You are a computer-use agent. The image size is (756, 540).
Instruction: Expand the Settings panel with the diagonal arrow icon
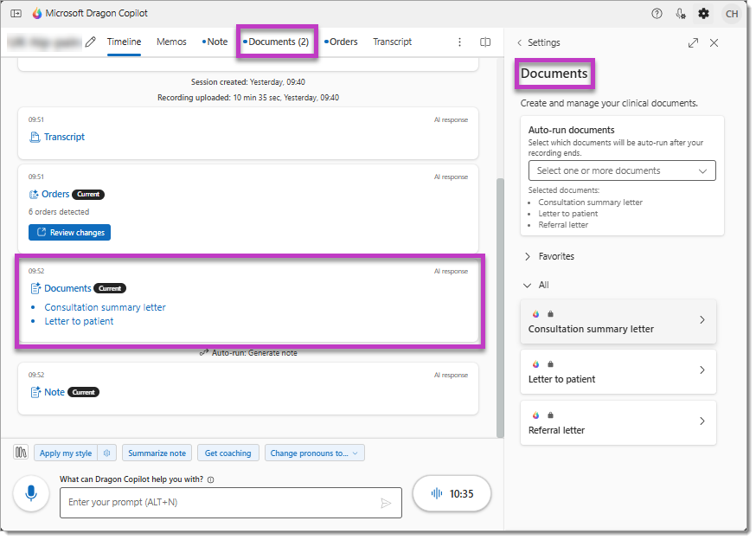pos(693,42)
